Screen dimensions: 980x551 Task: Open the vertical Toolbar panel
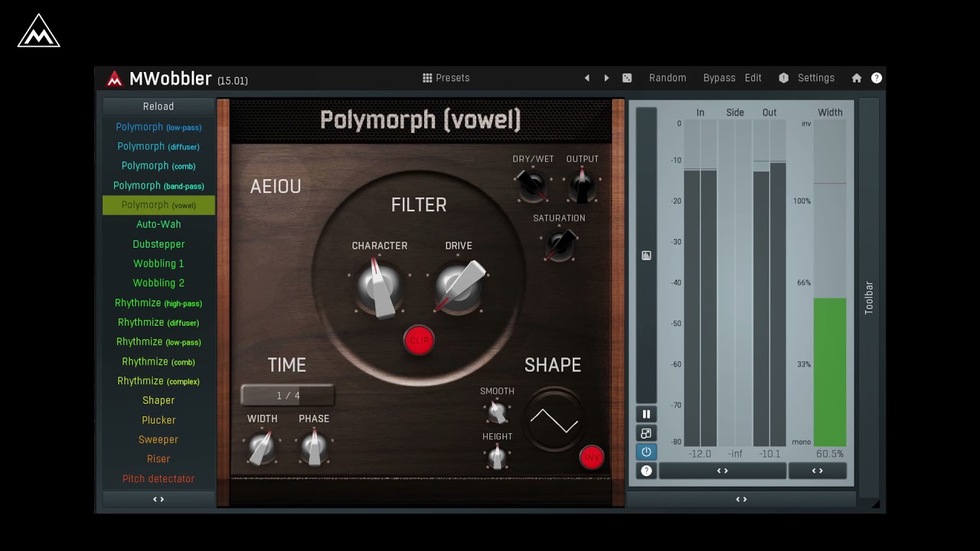click(x=869, y=298)
